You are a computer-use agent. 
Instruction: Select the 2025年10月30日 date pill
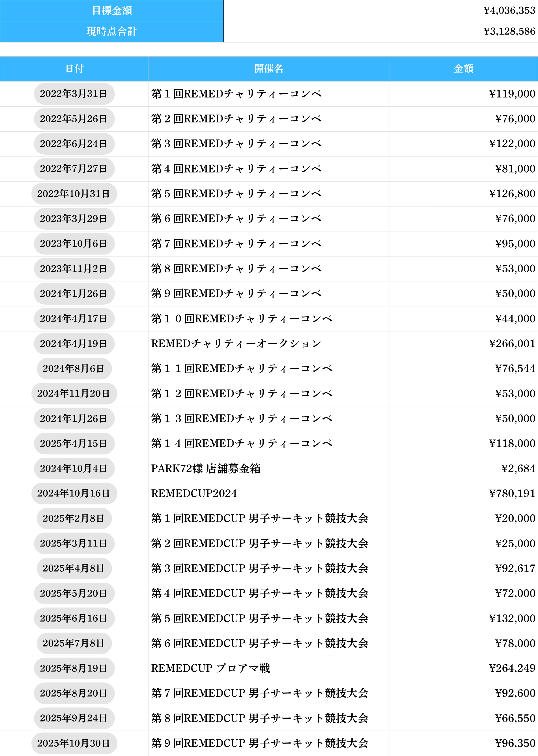pyautogui.click(x=74, y=744)
